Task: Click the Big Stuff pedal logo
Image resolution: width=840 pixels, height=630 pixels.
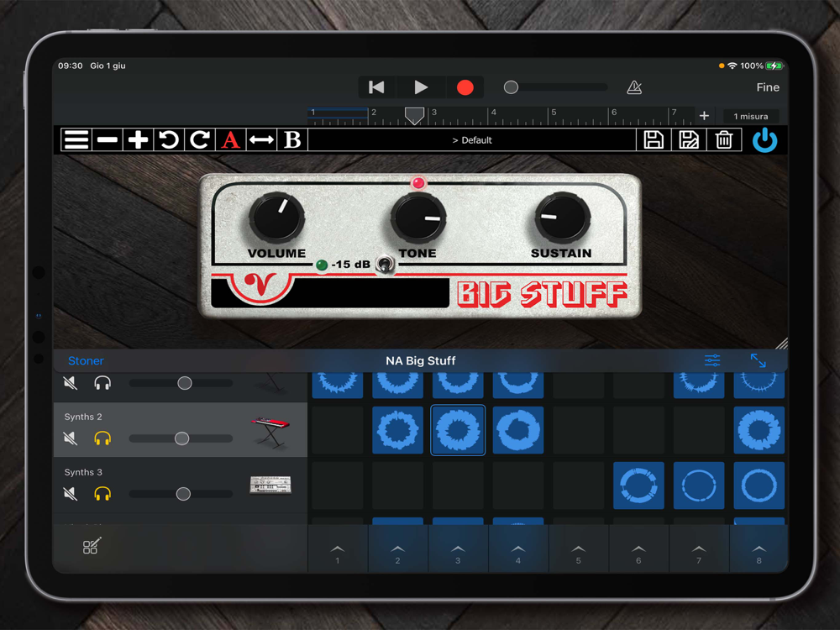Action: coord(542,294)
